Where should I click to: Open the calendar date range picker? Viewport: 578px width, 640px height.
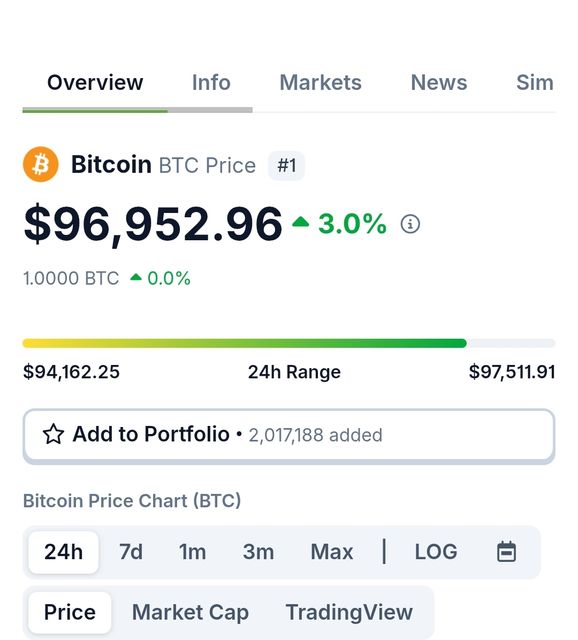tap(507, 552)
